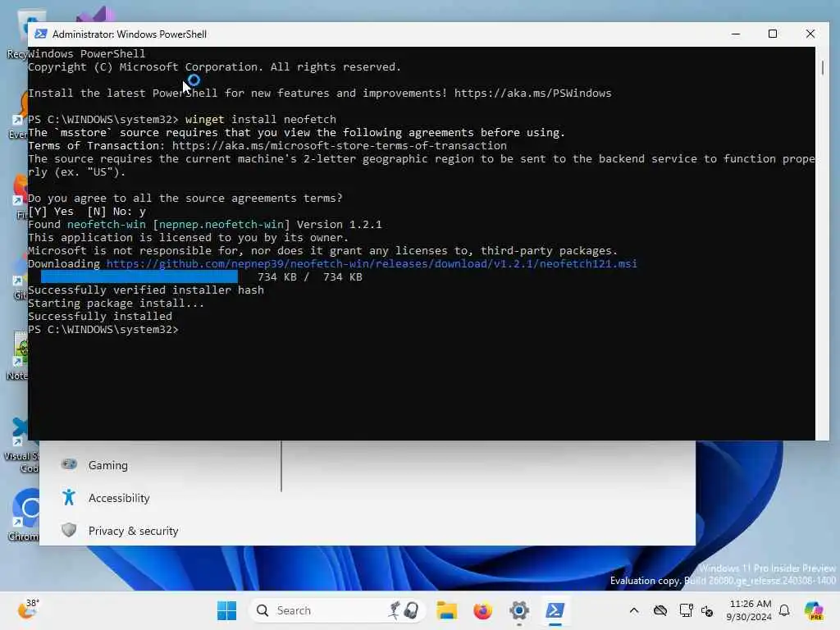Show hidden system tray icons chevron
This screenshot has height=630, width=840.
click(x=634, y=610)
